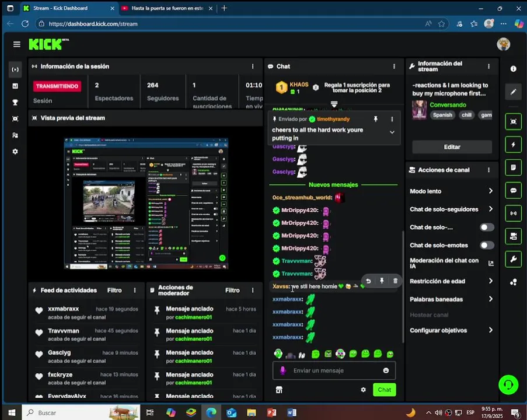
Task: Toggle the stream preview widget icon in the right rail
Action: click(x=513, y=121)
